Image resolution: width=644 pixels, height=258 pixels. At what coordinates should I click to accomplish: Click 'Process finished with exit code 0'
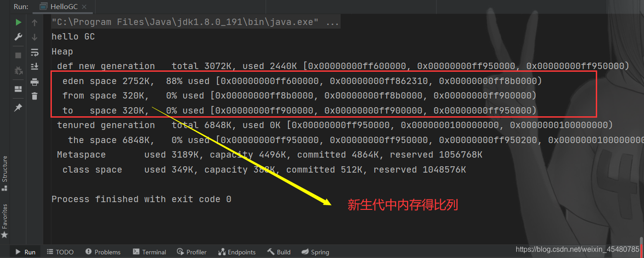pyautogui.click(x=141, y=199)
